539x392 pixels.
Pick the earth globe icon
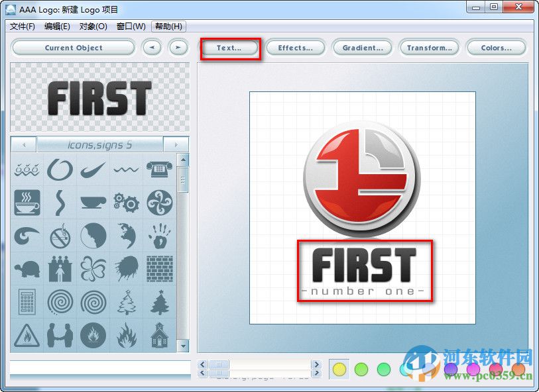point(126,236)
